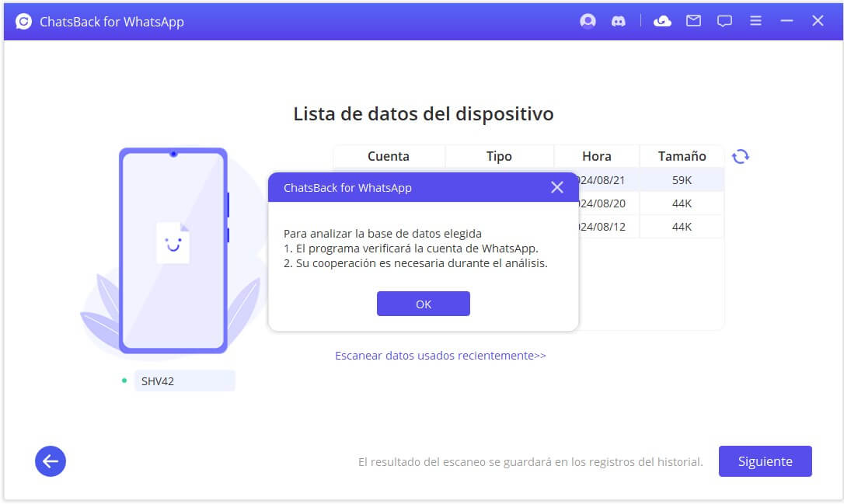Image resolution: width=844 pixels, height=504 pixels.
Task: Confirm the dialog with OK
Action: tap(423, 304)
